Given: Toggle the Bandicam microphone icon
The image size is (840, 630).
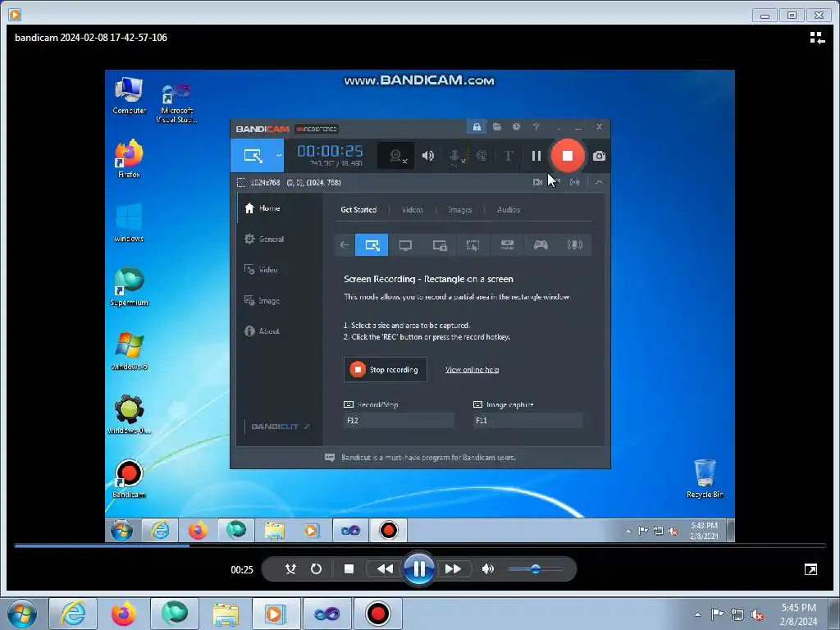Looking at the screenshot, I should click(454, 156).
